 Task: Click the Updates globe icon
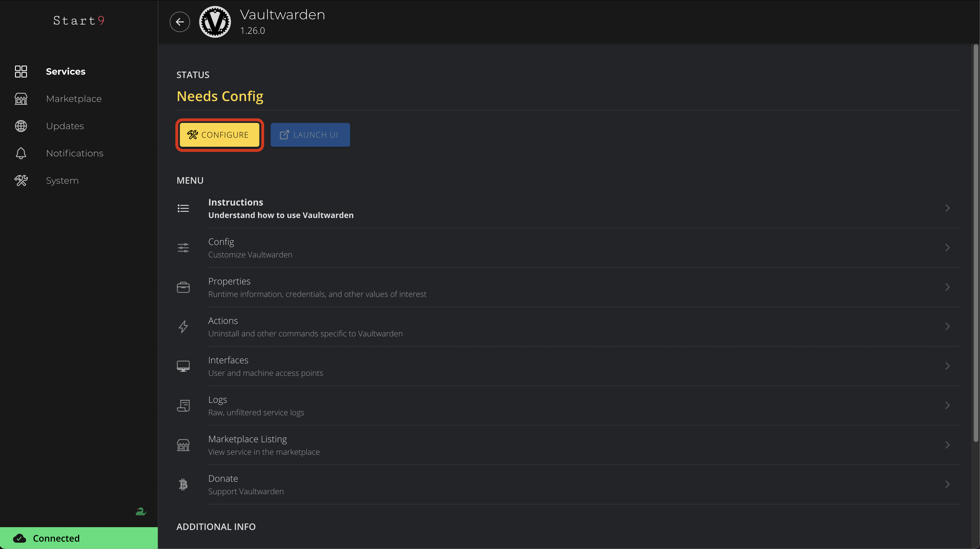click(21, 126)
